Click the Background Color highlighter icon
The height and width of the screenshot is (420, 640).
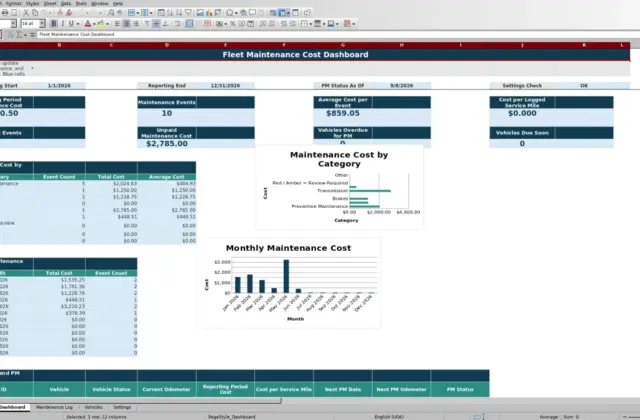[x=101, y=24]
